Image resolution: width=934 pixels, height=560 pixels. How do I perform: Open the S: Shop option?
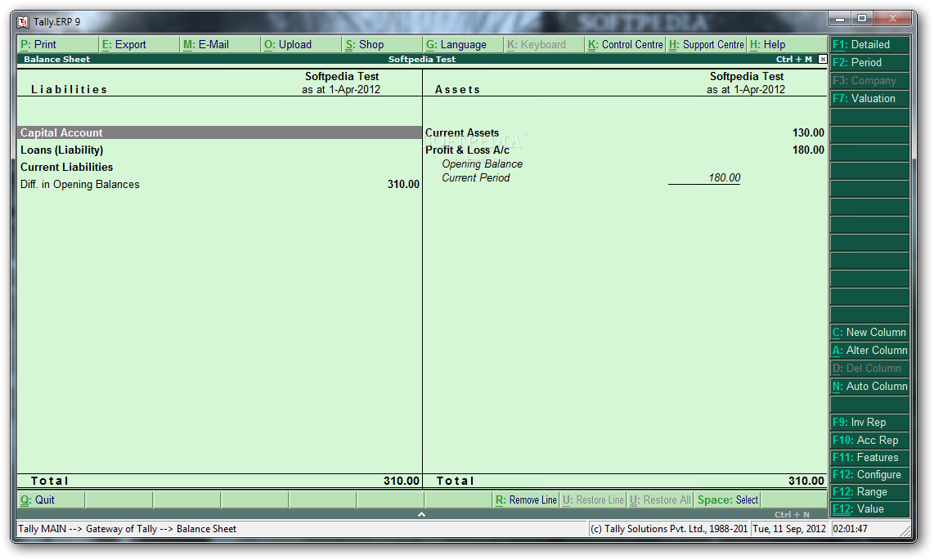click(383, 45)
